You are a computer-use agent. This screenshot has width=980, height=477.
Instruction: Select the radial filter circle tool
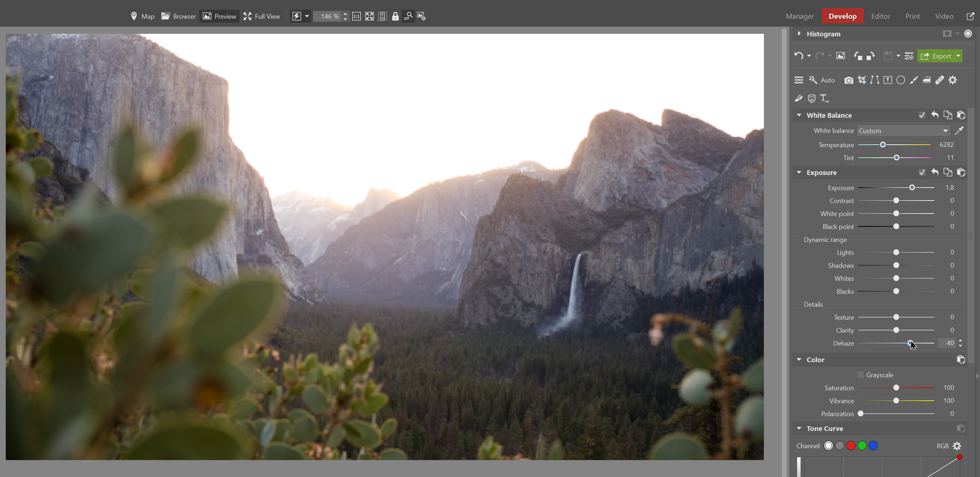pyautogui.click(x=900, y=80)
